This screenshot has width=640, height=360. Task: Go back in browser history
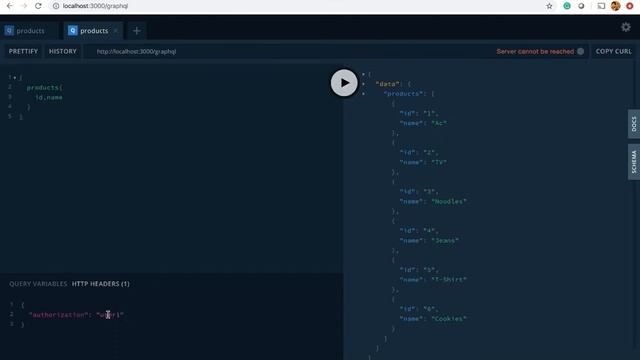pyautogui.click(x=10, y=6)
